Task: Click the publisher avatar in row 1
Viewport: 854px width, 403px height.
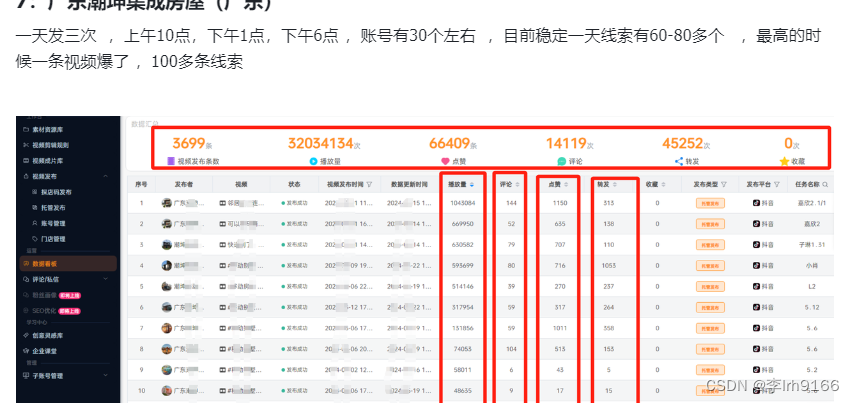Action: 167,203
